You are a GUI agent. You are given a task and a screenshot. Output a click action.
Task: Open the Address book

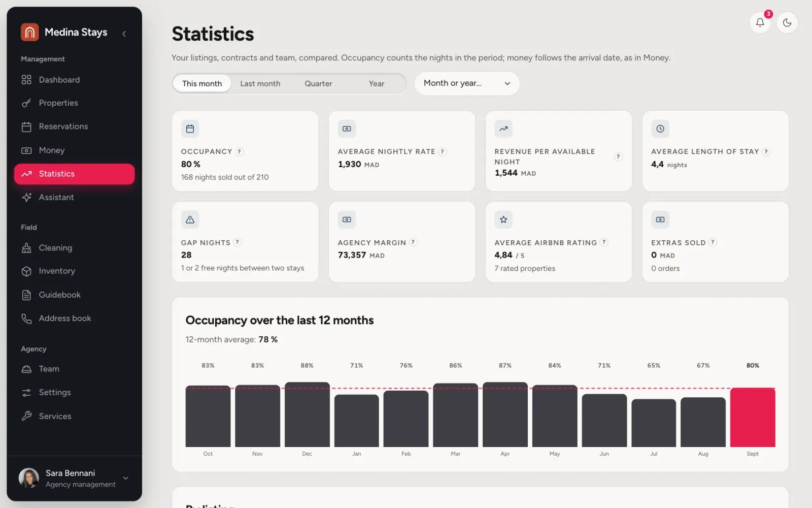click(74, 319)
